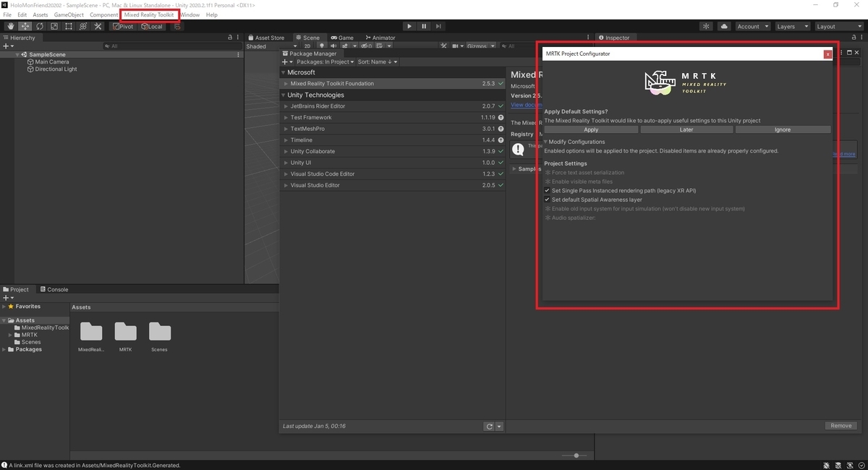Viewport: 868px width, 470px height.
Task: Toggle Set default Spatial Awareness layer checkbox
Action: tap(548, 200)
